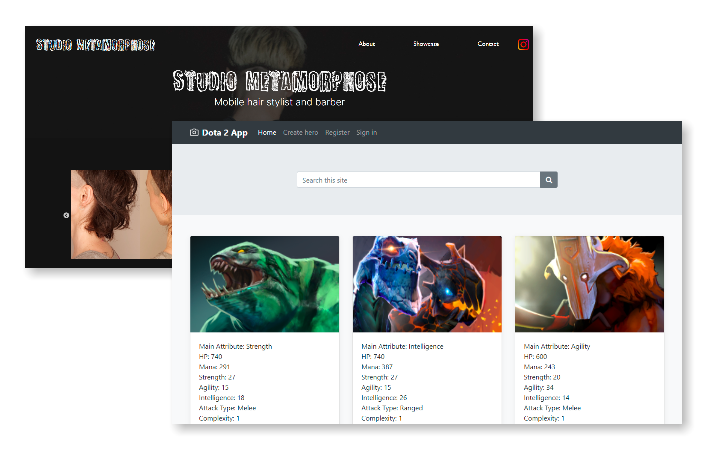Click 'Attack Type: Ranged' text

392,408
